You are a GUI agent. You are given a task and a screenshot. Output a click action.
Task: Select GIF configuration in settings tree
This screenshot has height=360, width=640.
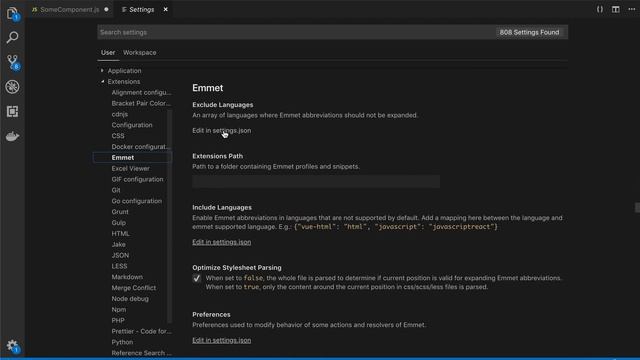tap(137, 179)
